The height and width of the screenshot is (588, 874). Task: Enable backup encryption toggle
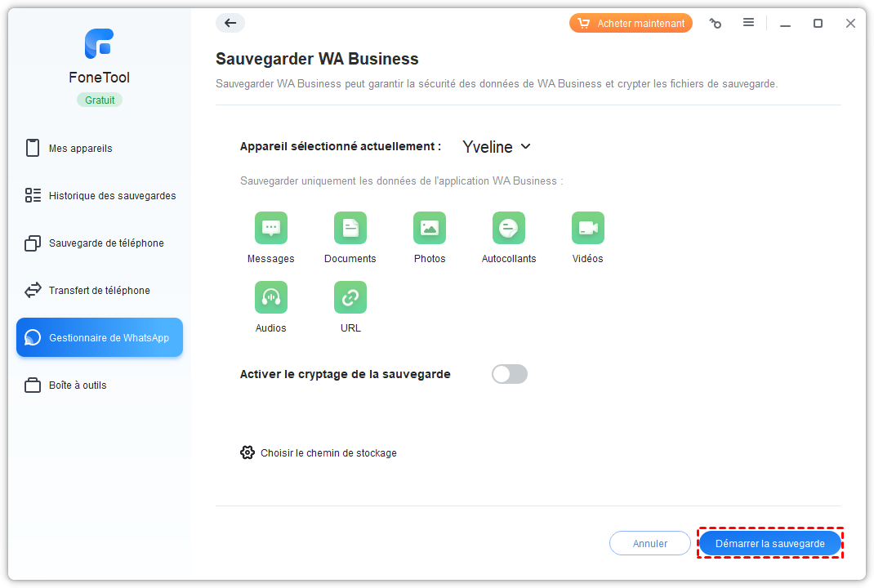[510, 374]
